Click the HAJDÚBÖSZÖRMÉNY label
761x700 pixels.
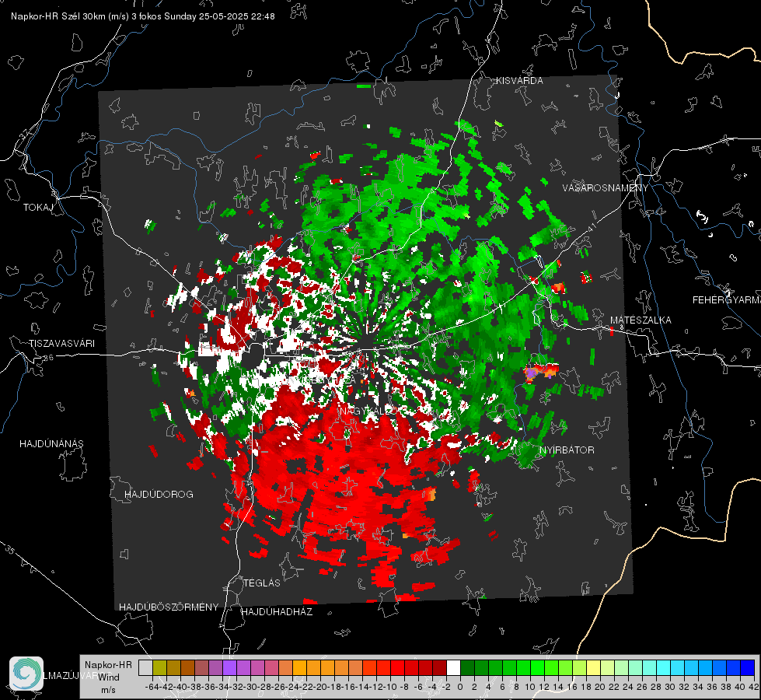(x=169, y=607)
